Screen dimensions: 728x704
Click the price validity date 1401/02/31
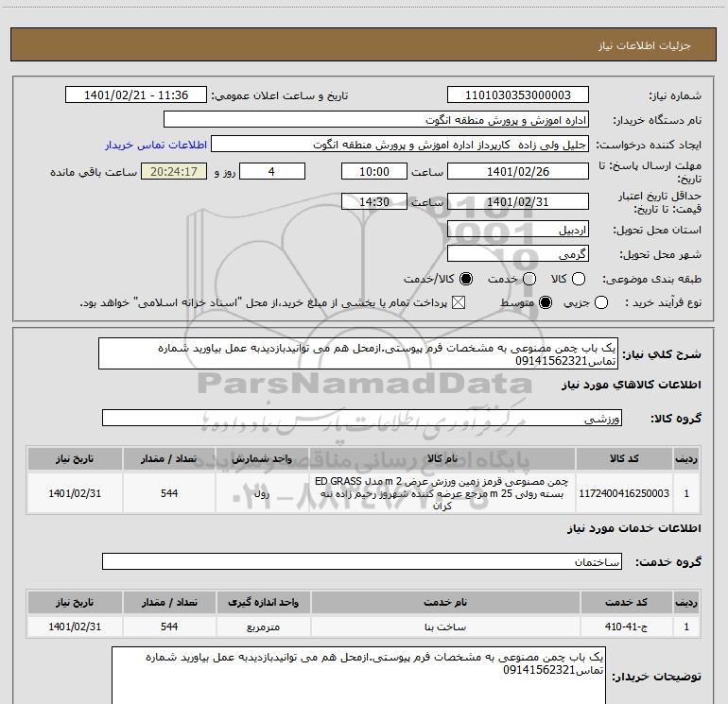point(518,202)
